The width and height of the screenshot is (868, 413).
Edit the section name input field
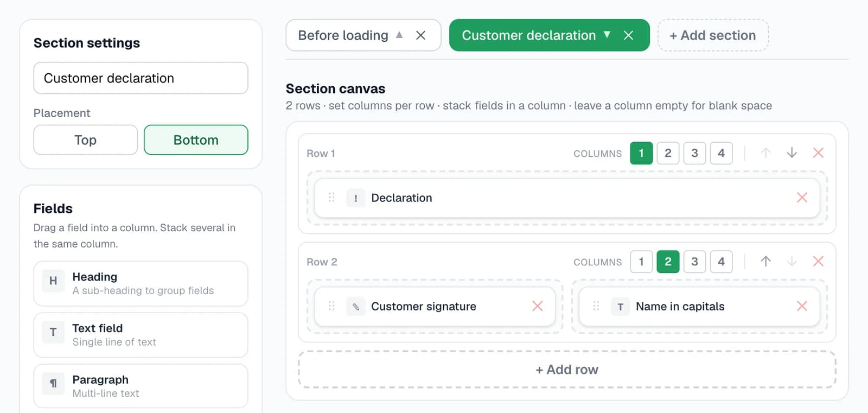click(141, 78)
